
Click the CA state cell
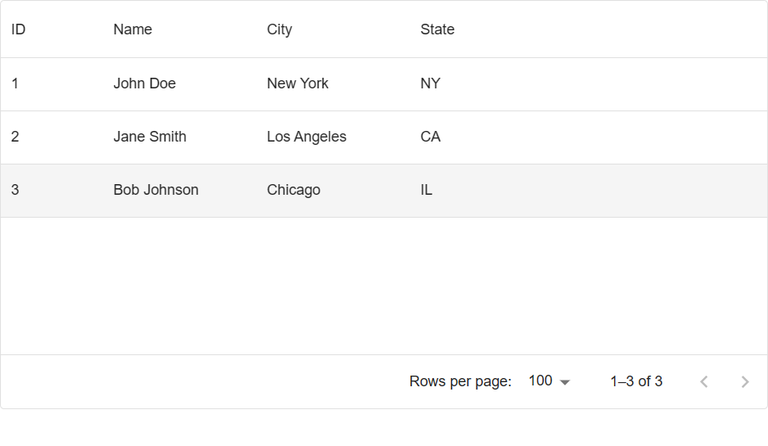click(430, 137)
